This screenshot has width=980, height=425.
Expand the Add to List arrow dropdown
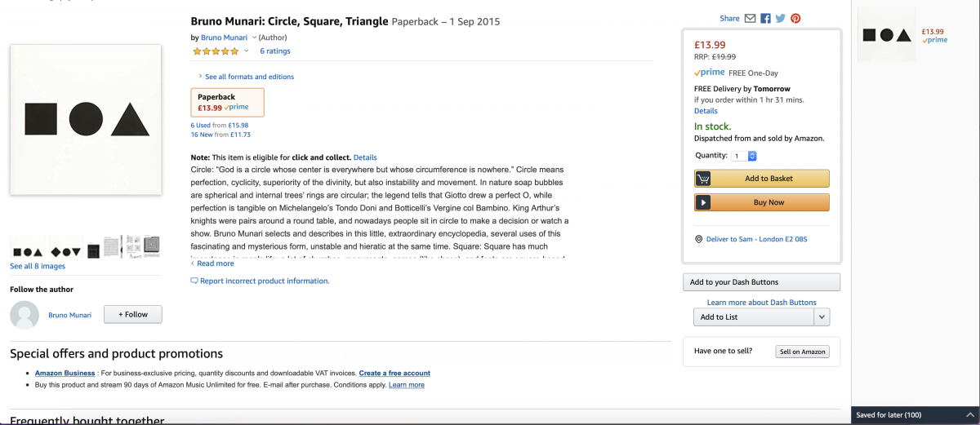[822, 317]
